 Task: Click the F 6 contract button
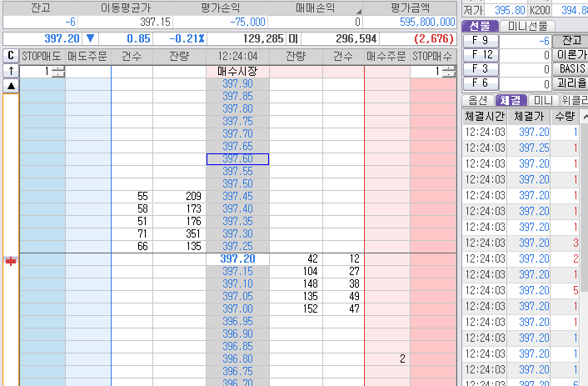coord(481,83)
